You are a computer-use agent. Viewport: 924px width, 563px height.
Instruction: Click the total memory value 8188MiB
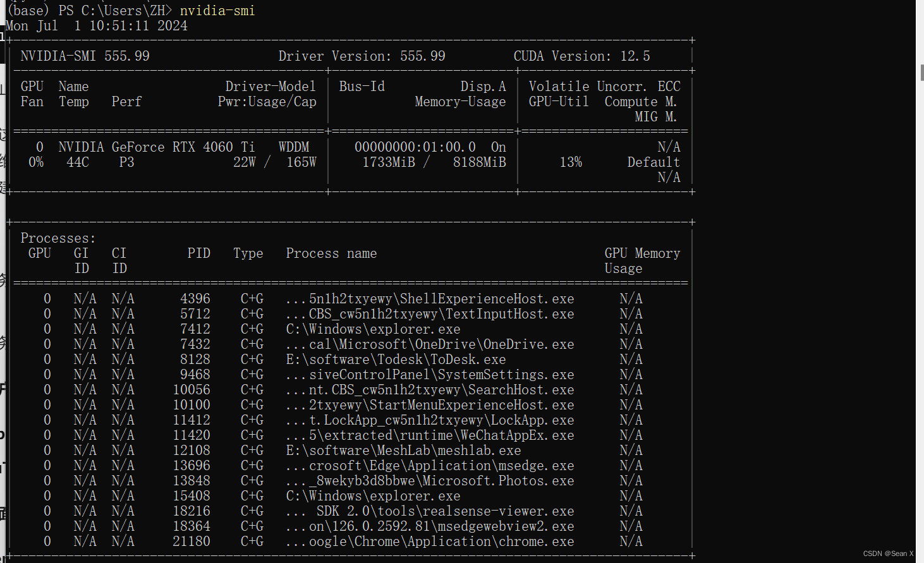(480, 162)
